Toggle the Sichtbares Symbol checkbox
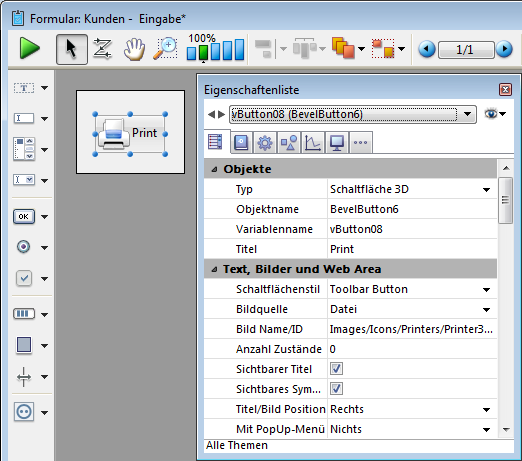This screenshot has width=522, height=461. point(336,389)
